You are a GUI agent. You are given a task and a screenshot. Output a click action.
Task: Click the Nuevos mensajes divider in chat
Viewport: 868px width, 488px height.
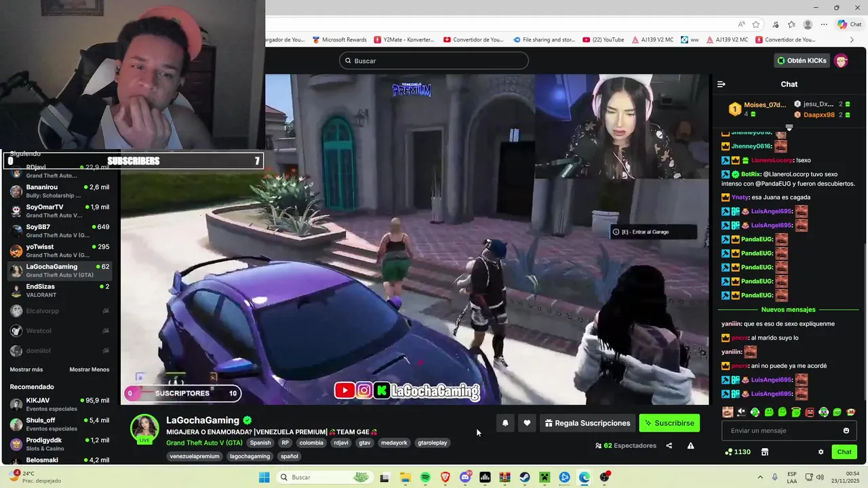(789, 310)
